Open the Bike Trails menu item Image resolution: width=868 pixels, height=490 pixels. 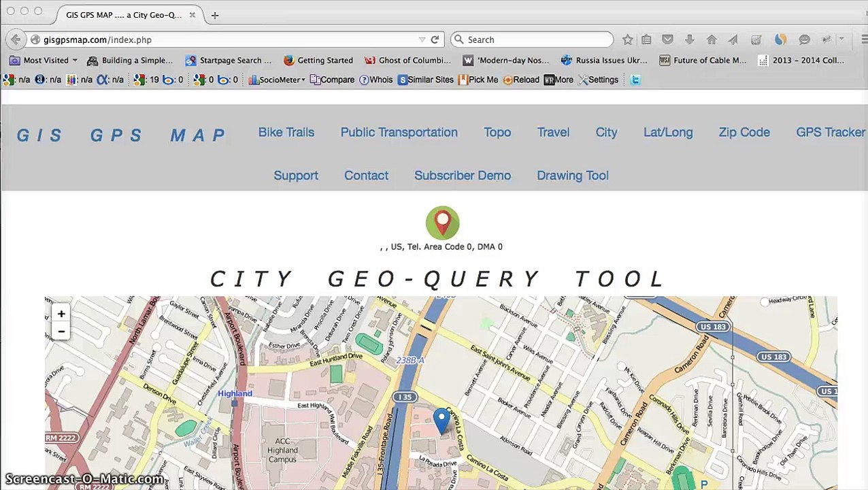(x=286, y=132)
